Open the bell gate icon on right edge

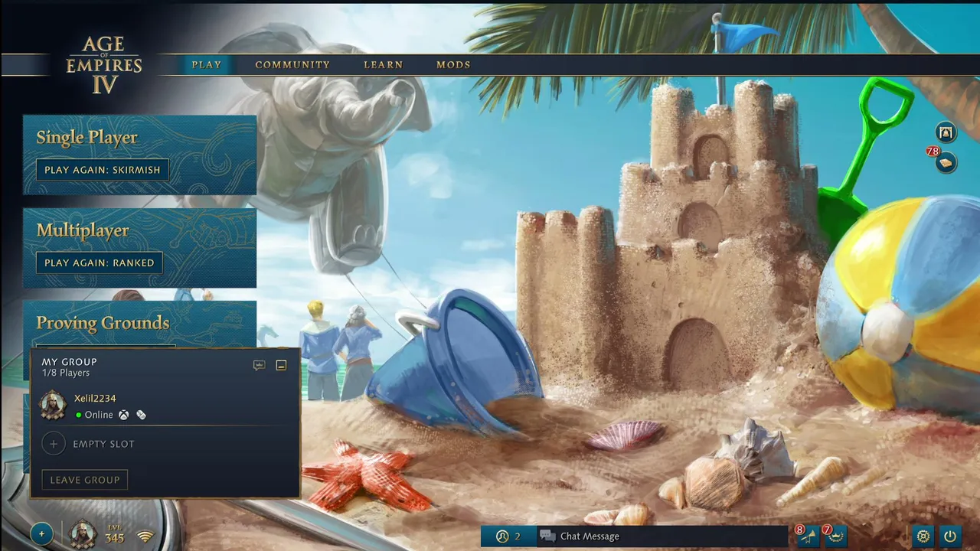[946, 132]
